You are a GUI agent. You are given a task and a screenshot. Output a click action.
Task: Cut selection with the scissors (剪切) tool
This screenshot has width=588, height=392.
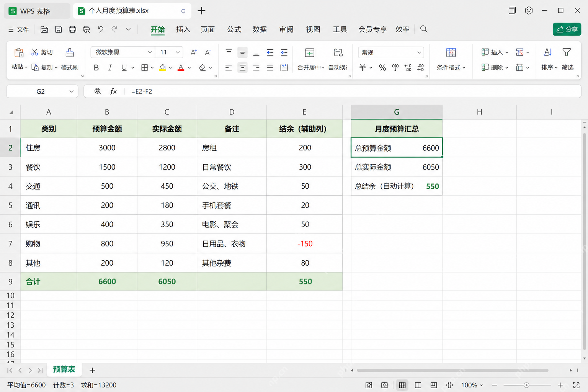(x=42, y=52)
